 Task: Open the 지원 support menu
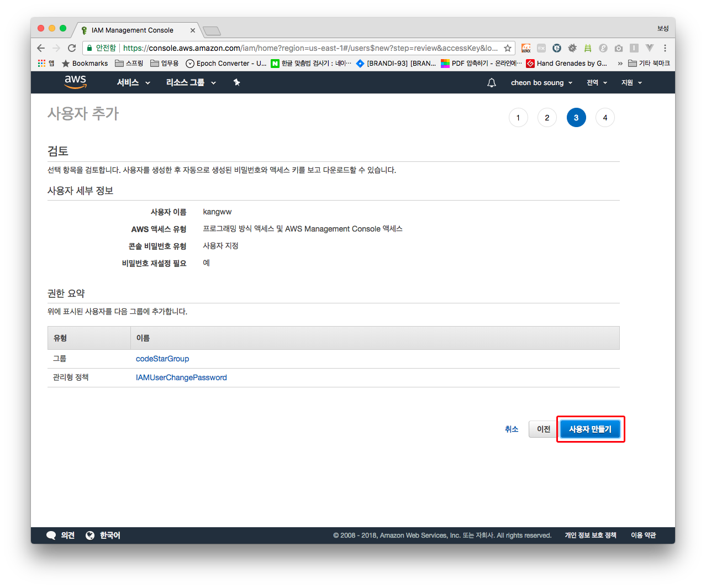(631, 83)
